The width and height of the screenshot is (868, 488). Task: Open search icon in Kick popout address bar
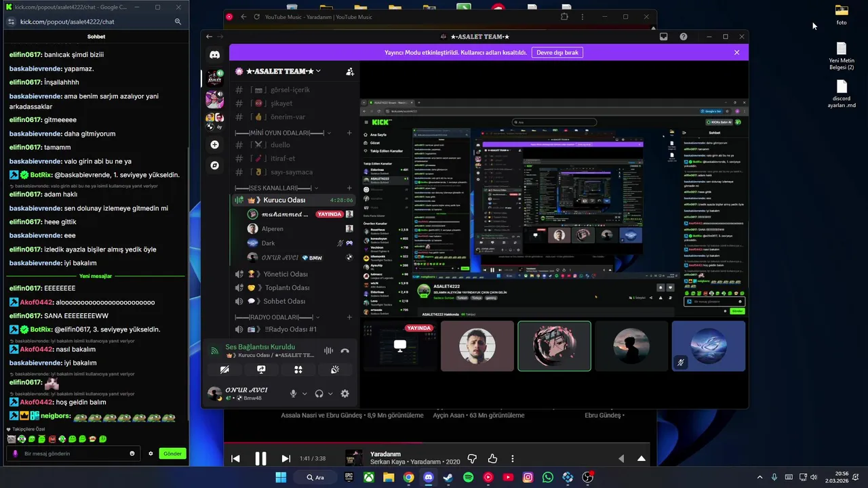point(178,22)
